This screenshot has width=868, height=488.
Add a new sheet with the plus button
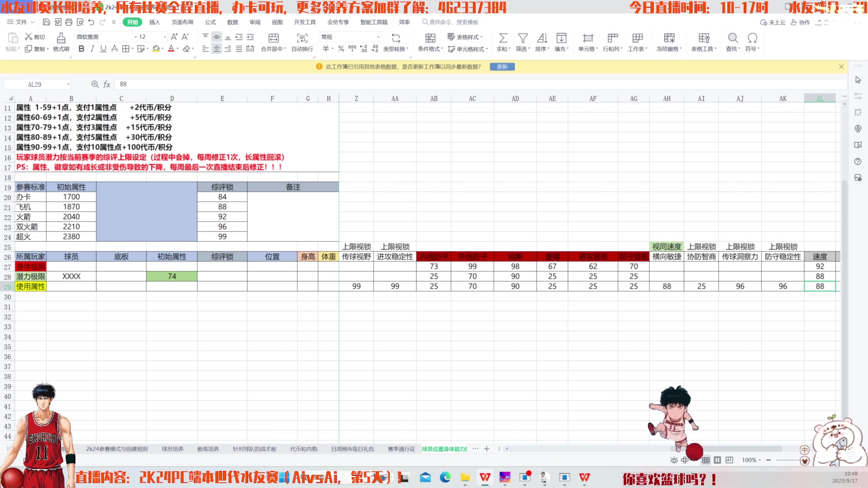[x=486, y=449]
